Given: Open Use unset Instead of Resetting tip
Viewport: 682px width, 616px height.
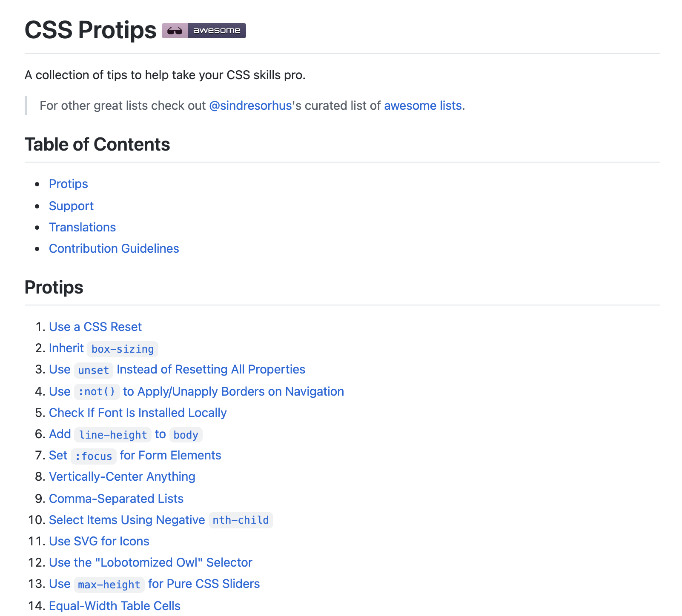Looking at the screenshot, I should (177, 370).
